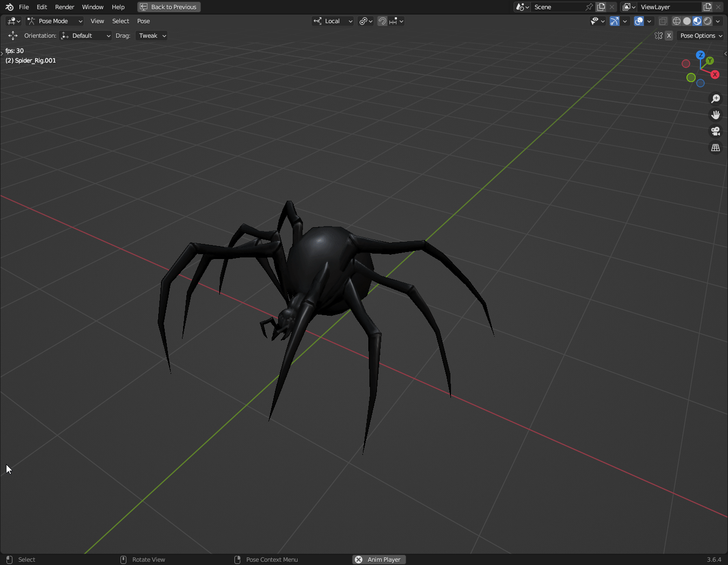Open the Window menu

[x=92, y=7]
